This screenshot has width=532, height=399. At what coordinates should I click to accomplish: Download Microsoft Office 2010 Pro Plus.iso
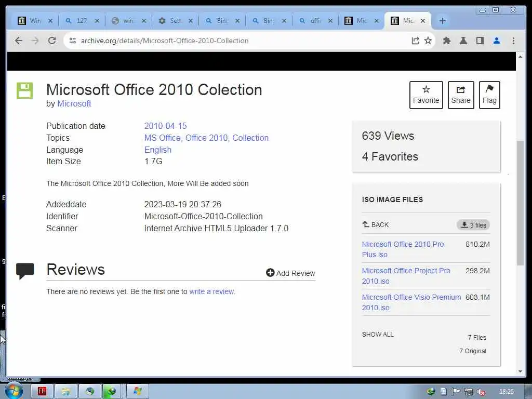tap(403, 249)
